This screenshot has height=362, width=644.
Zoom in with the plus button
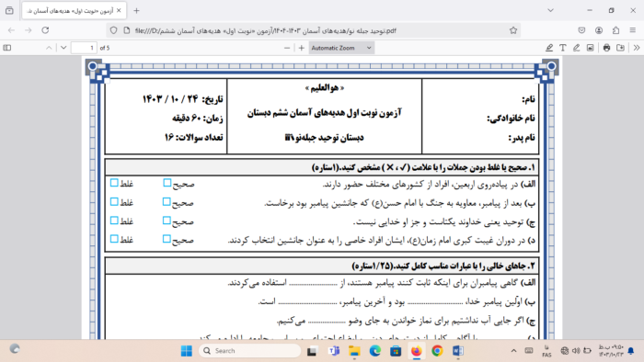pos(302,48)
